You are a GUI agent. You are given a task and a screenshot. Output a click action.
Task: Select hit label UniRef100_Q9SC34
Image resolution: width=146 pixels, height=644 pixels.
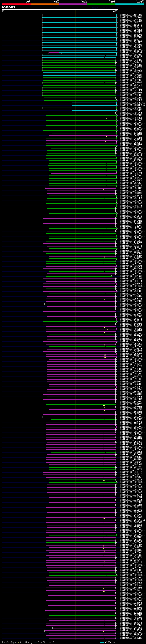pos(131,53)
